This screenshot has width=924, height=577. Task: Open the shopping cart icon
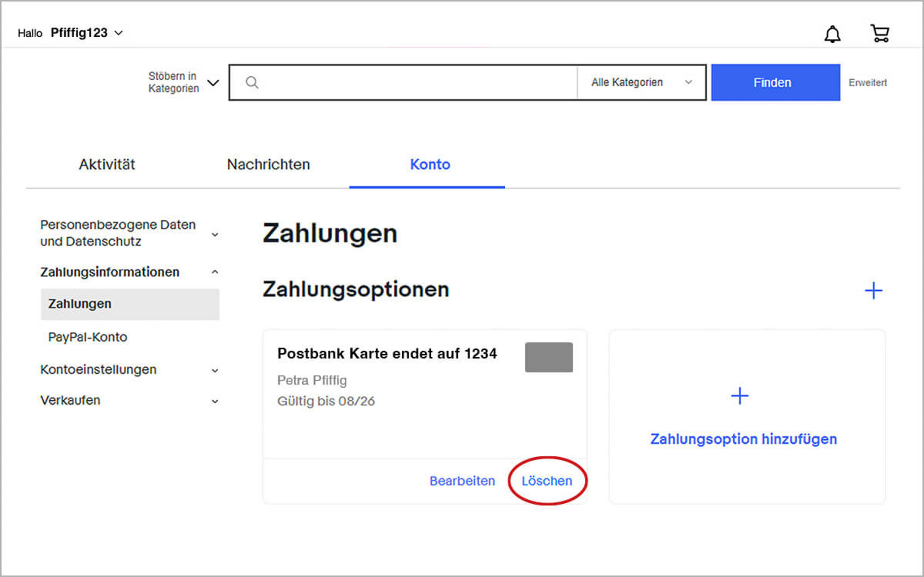tap(880, 34)
